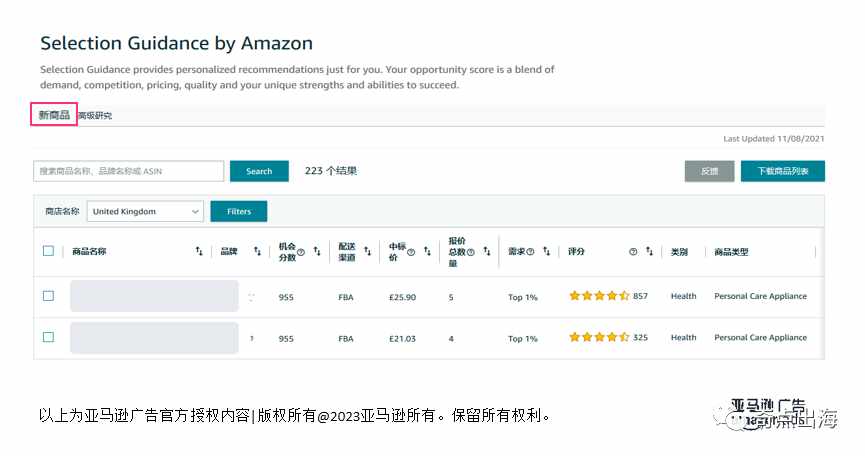Check the £25.90 product row checkbox

click(x=49, y=296)
